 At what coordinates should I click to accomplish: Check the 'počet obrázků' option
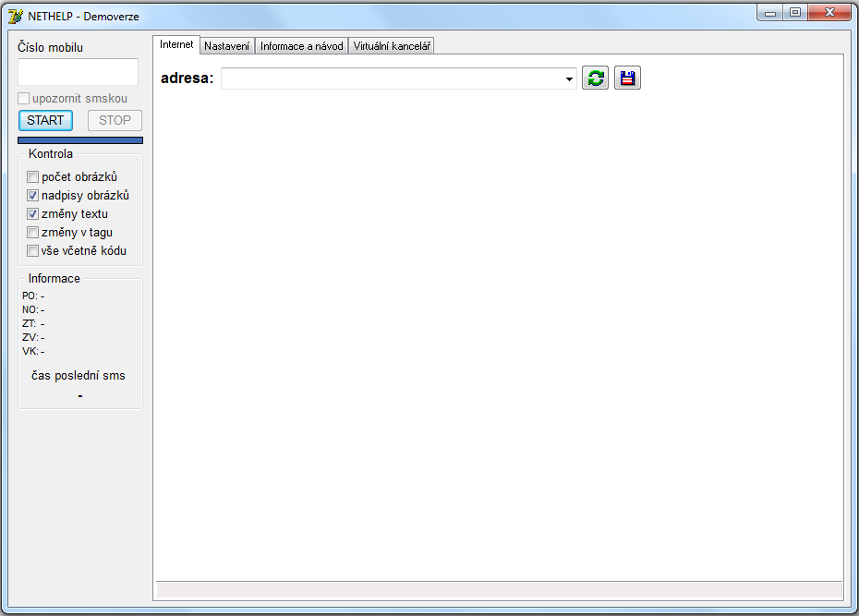coord(33,177)
